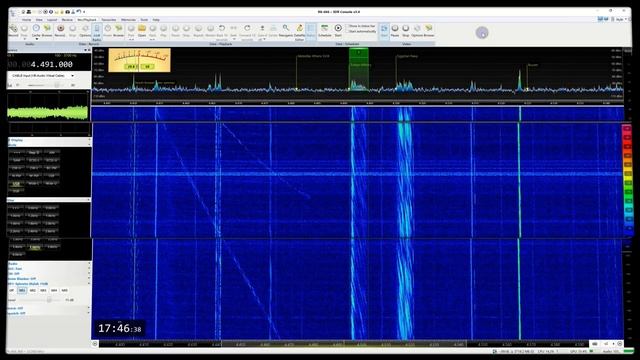Open the Seek dropdown in ribbon
640x360 pixels.
[x=233, y=31]
